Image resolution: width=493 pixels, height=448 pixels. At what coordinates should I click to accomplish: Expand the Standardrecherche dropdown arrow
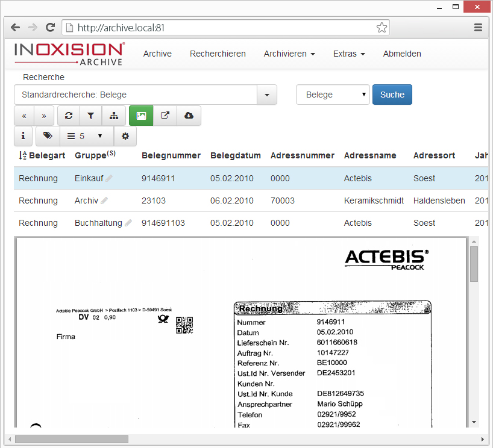tap(266, 95)
